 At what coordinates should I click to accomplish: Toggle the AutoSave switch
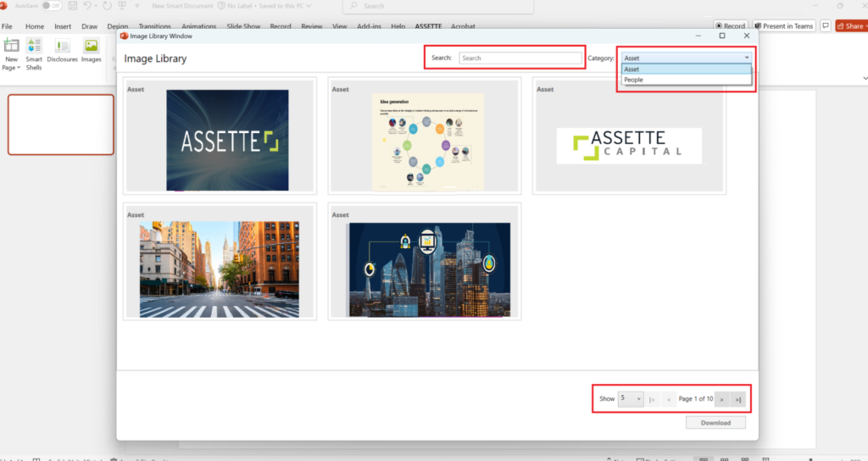(x=52, y=6)
